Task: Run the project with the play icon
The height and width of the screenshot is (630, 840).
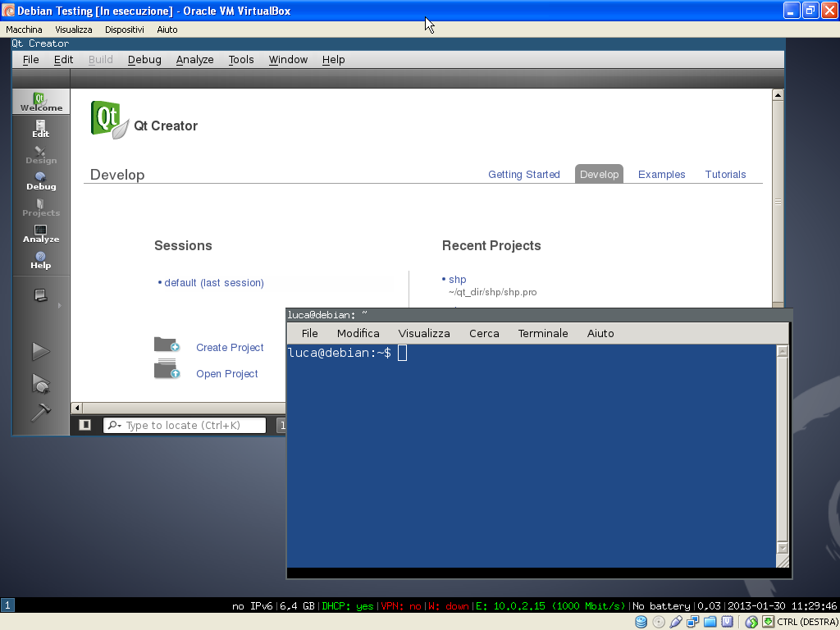Action: 40,351
